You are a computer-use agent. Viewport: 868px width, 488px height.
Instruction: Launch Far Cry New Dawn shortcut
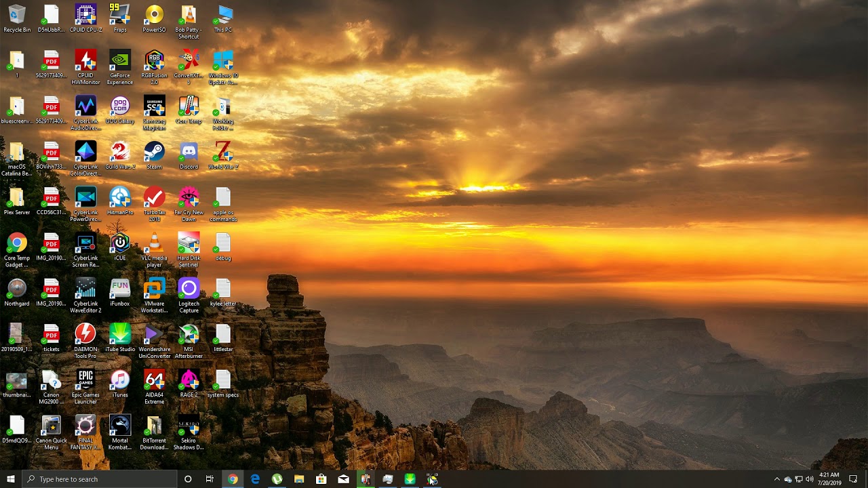click(x=189, y=204)
